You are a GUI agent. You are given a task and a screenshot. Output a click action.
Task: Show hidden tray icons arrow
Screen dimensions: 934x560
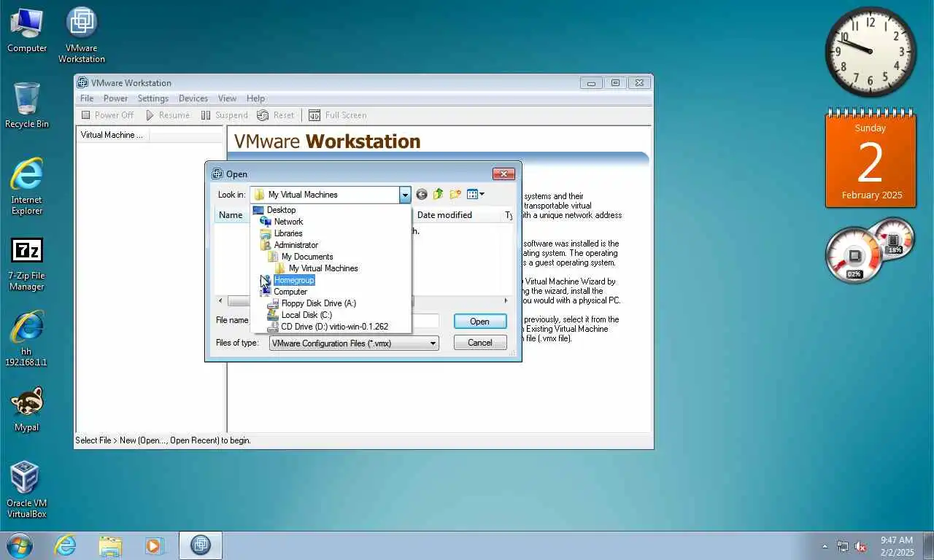[x=825, y=546]
